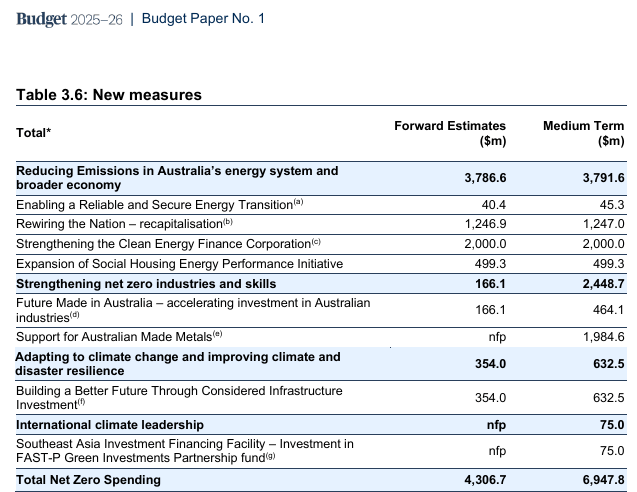Select the International climate leadership heading
The image size is (637, 492).
110,425
